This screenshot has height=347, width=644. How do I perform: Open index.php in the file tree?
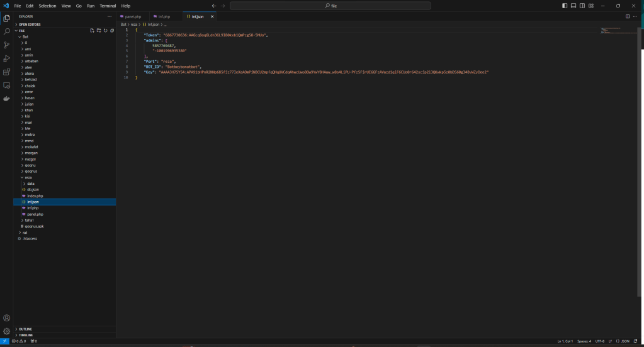click(35, 196)
